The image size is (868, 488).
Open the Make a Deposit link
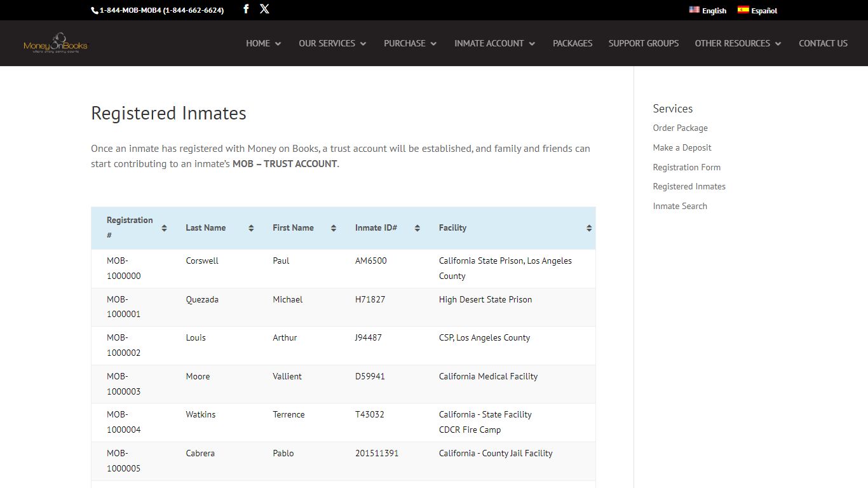coord(682,147)
